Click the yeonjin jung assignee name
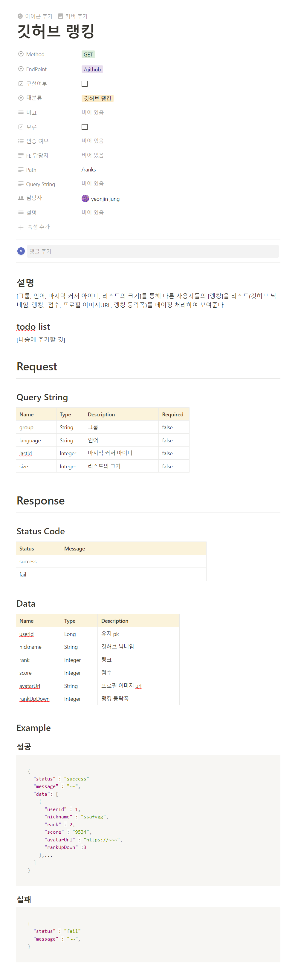 105,199
